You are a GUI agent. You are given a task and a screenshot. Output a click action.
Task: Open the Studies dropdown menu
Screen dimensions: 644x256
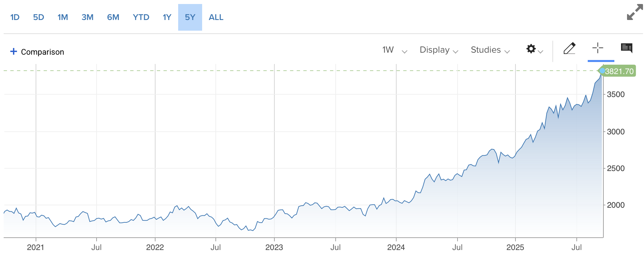(490, 50)
